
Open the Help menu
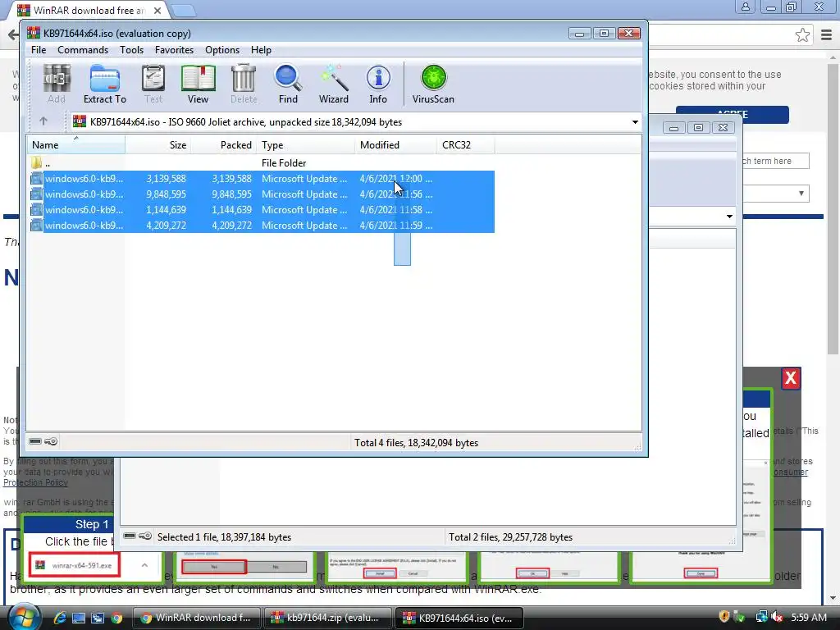(x=261, y=50)
